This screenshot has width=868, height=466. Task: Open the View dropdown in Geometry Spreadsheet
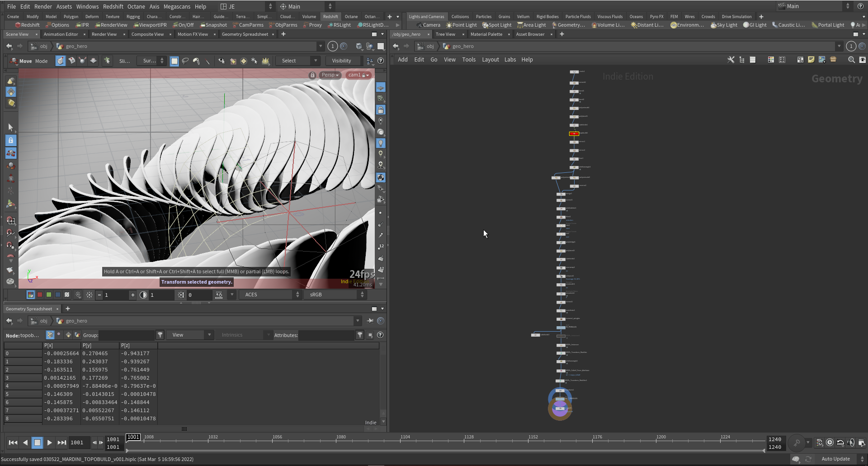[x=190, y=335]
